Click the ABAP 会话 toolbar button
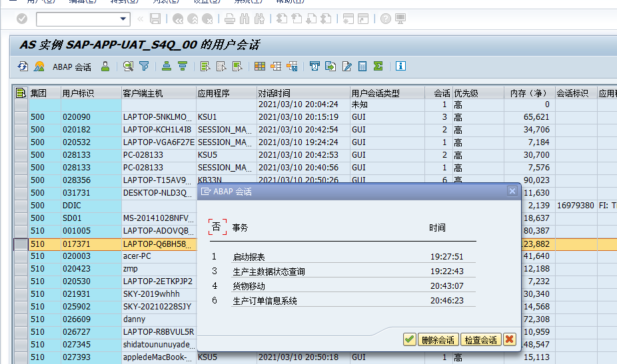This screenshot has height=364, width=617. point(71,67)
